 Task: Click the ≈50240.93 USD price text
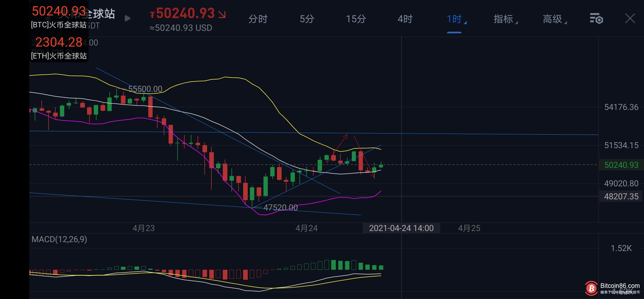(x=181, y=28)
